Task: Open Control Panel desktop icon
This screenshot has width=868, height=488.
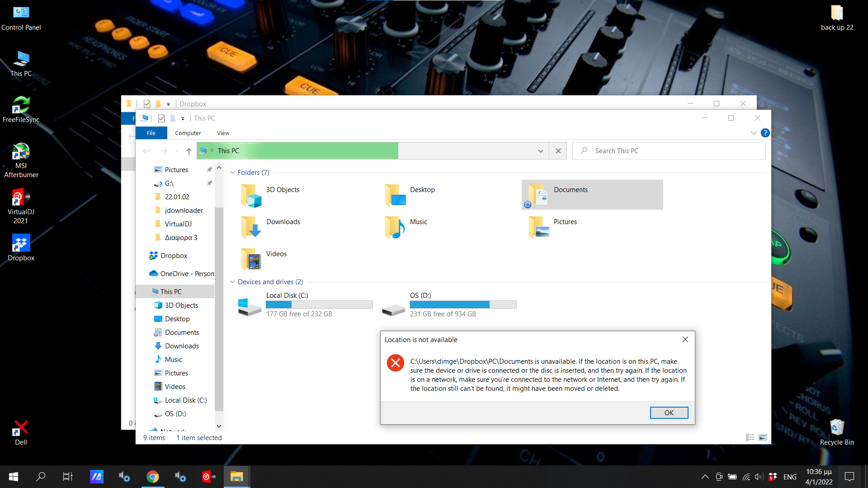Action: [21, 18]
